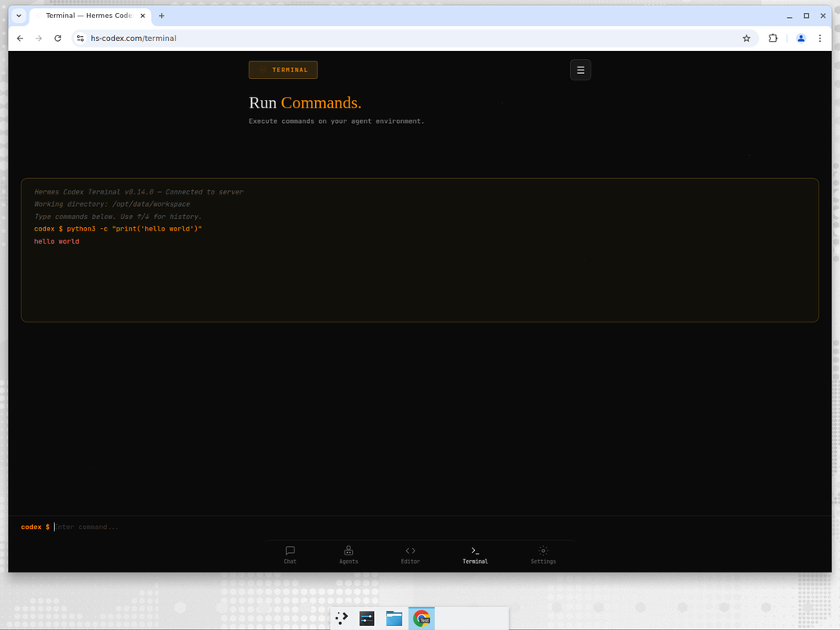The width and height of the screenshot is (840, 630).
Task: Click the 'Type commands below' hint line
Action: pyautogui.click(x=118, y=217)
